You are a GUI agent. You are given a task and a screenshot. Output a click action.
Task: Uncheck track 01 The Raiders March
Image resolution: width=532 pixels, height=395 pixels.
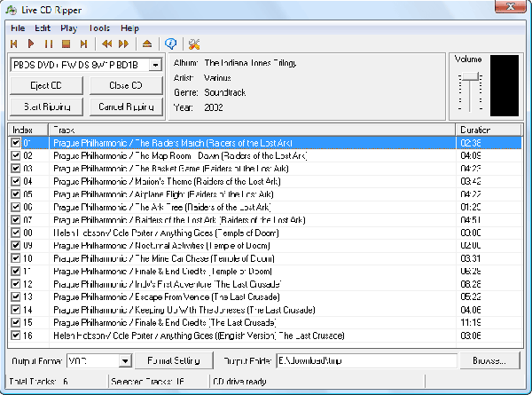(15, 142)
